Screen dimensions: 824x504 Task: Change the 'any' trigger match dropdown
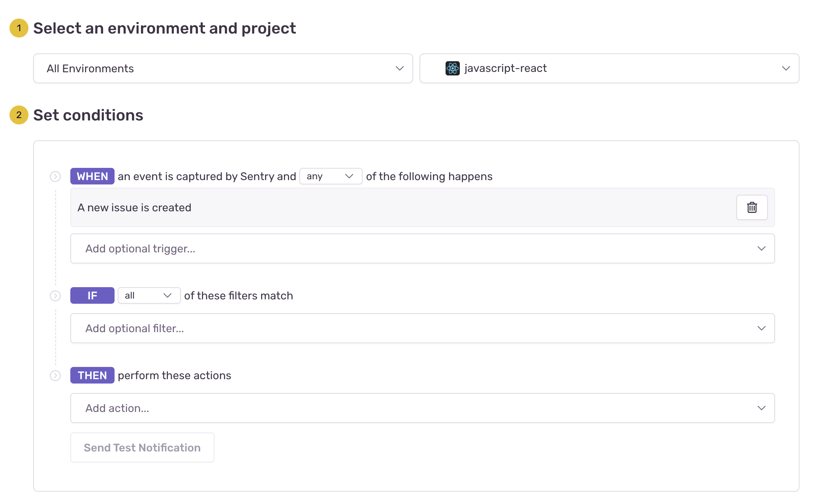click(x=331, y=176)
